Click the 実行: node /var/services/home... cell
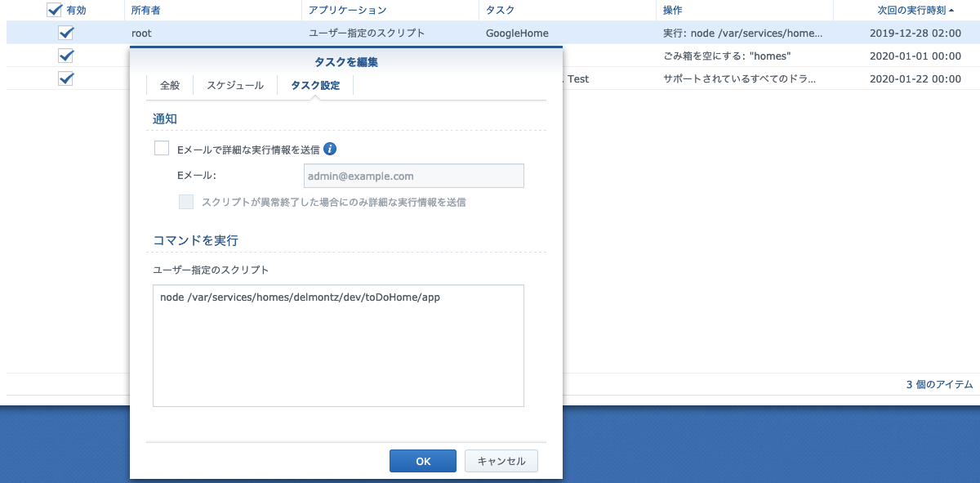The height and width of the screenshot is (483, 980). (742, 34)
